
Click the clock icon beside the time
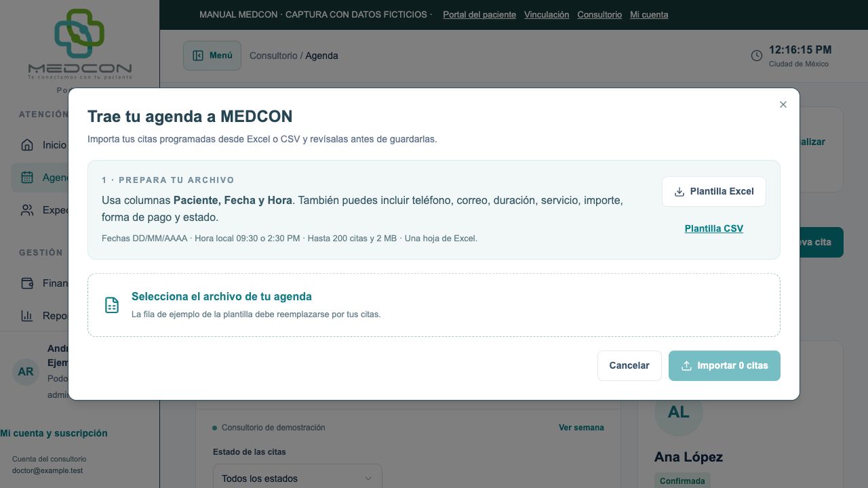click(x=757, y=56)
